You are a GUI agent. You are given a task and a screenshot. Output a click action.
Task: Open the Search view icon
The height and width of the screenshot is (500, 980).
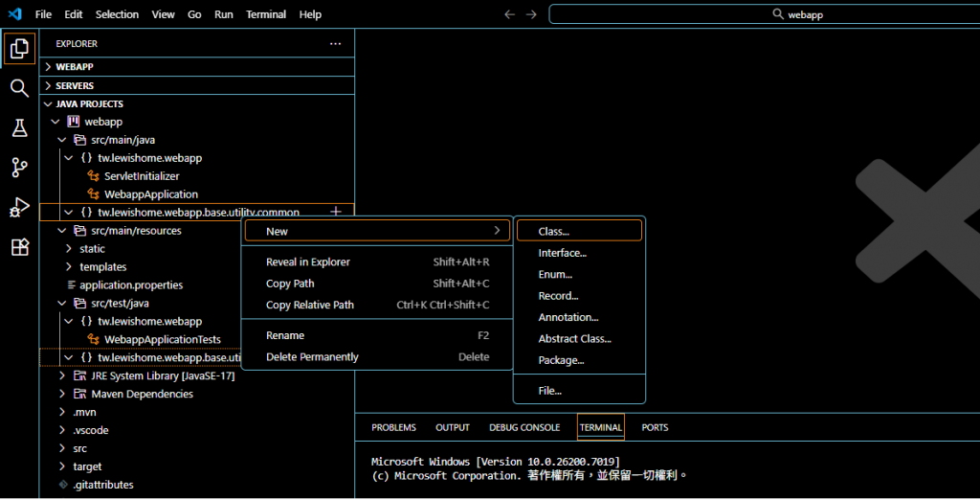[x=19, y=88]
